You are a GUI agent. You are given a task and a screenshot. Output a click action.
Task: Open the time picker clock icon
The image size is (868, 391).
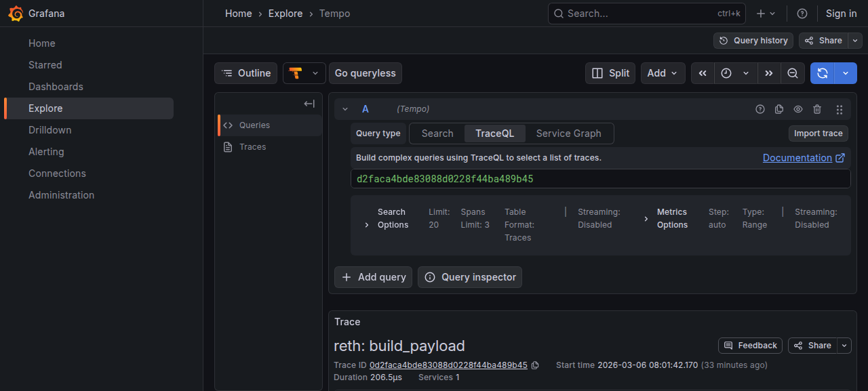tap(726, 73)
